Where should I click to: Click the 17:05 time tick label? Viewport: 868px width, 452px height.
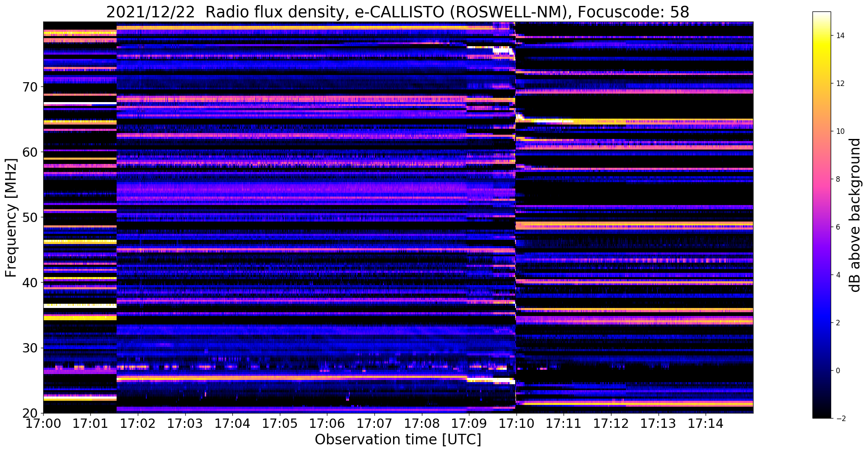pyautogui.click(x=279, y=423)
